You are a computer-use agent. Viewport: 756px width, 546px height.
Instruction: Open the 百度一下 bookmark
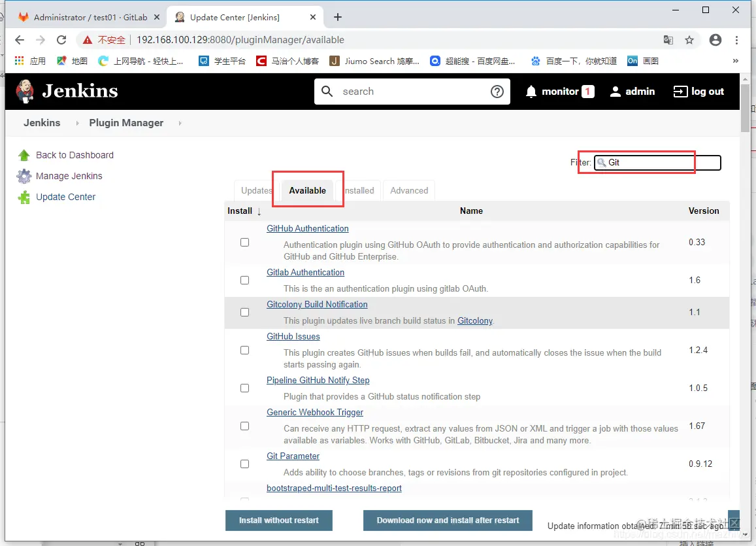[x=574, y=61]
